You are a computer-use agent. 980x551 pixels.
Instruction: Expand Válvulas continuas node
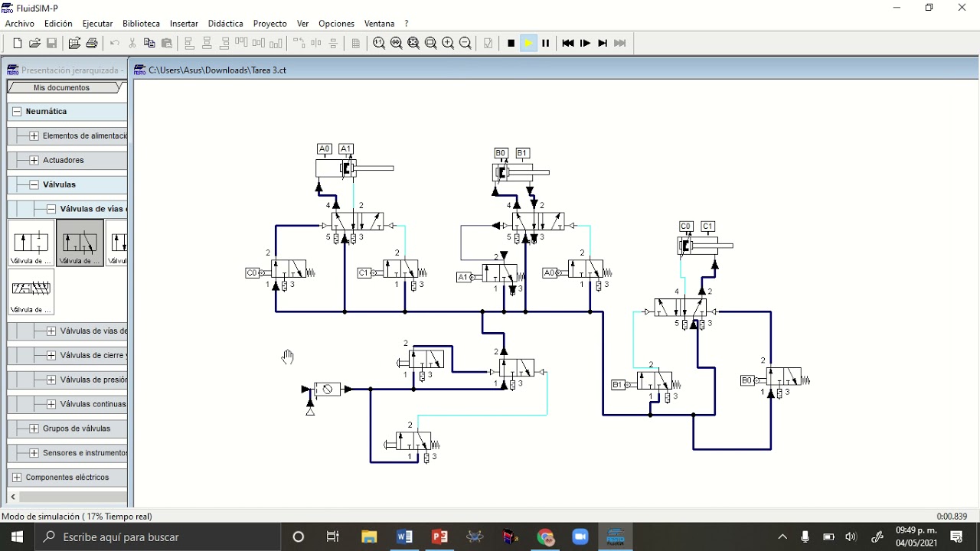click(51, 404)
